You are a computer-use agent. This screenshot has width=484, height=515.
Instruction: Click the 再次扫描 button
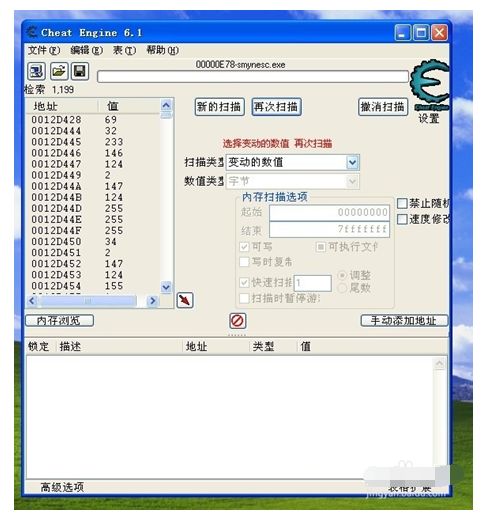[276, 107]
